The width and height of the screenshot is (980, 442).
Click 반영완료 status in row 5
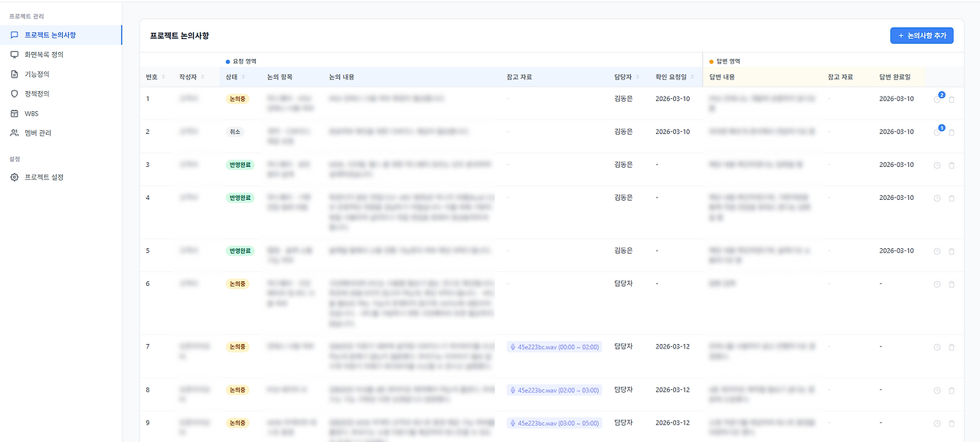click(240, 250)
